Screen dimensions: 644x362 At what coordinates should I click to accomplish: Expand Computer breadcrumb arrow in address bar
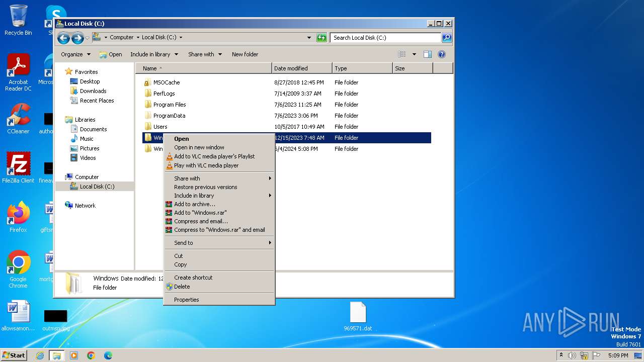(138, 38)
